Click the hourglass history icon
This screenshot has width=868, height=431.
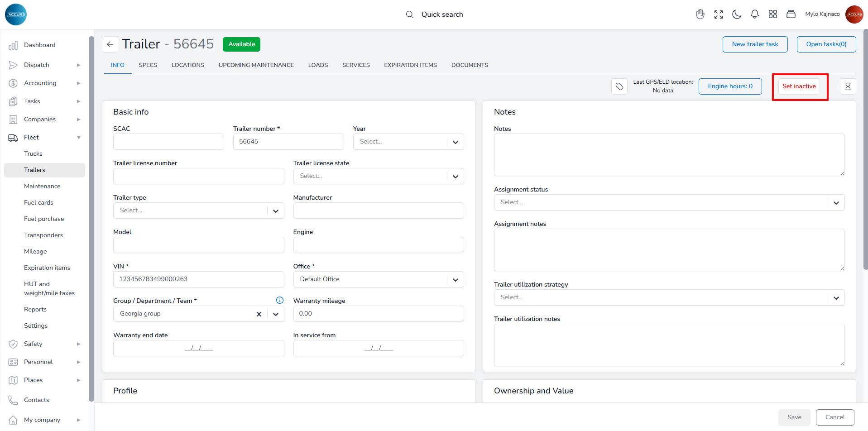[848, 86]
